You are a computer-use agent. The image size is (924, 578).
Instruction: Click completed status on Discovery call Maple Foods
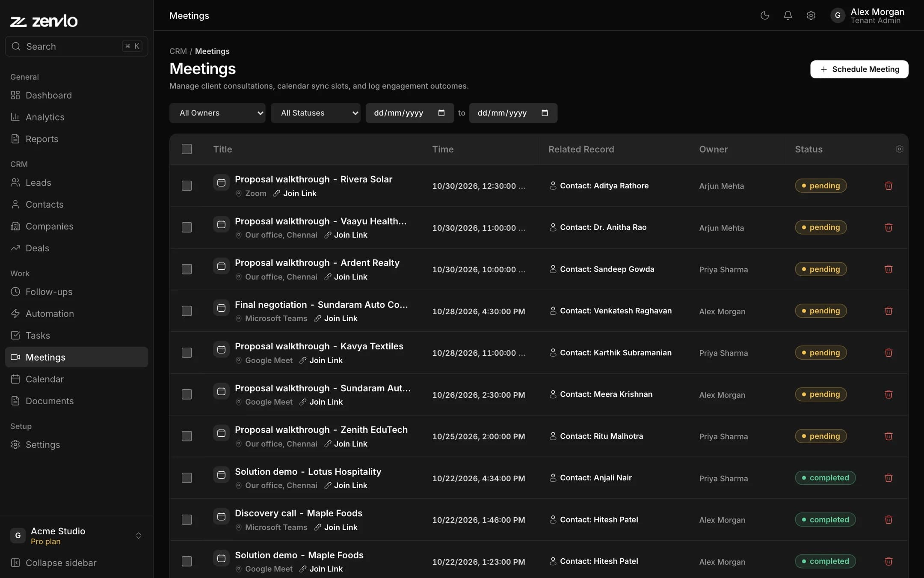[825, 520]
